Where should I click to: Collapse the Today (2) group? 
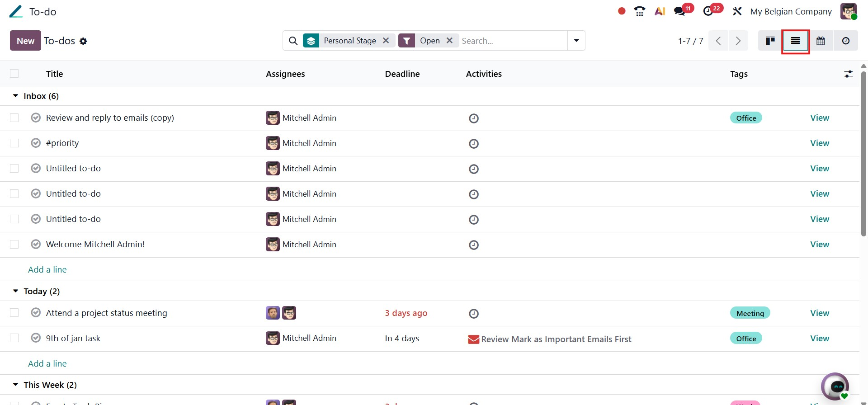[x=15, y=291]
